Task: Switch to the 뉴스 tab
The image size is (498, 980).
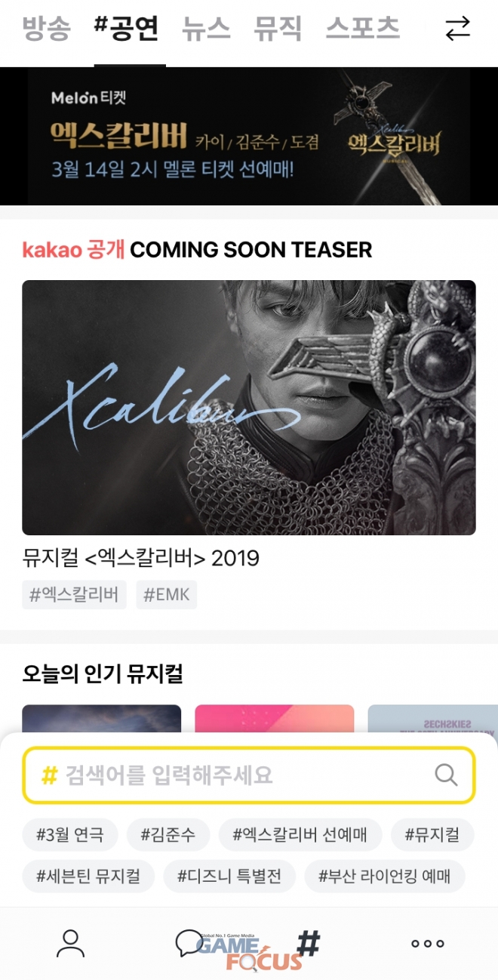Action: click(206, 29)
